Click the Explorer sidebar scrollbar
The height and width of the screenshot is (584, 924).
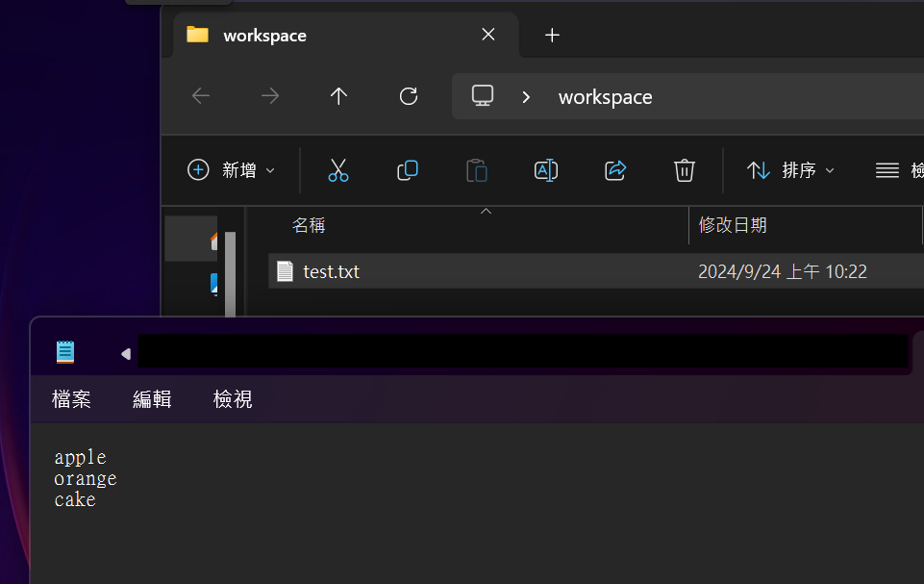click(230, 274)
